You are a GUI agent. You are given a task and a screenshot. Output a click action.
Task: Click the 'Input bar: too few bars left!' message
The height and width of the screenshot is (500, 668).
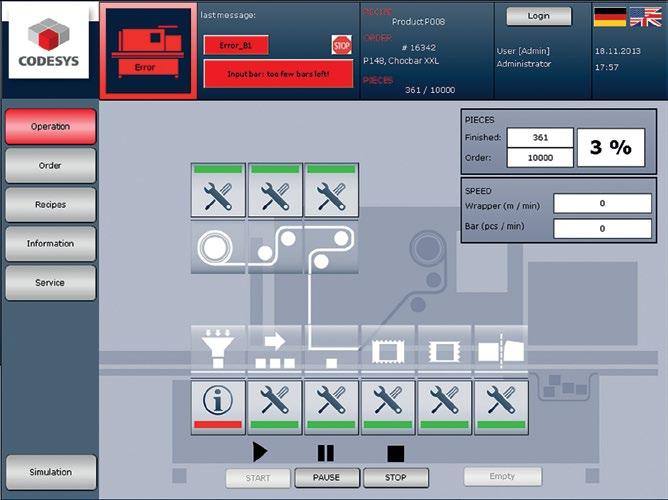pyautogui.click(x=278, y=74)
